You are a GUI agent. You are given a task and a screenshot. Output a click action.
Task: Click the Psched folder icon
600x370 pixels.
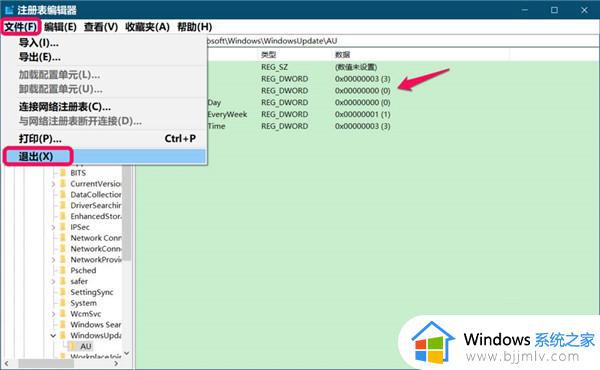pyautogui.click(x=63, y=270)
